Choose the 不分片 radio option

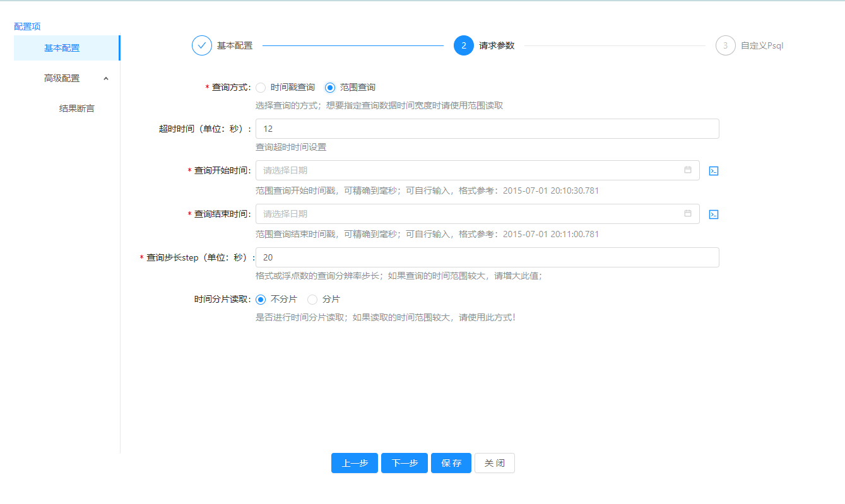pos(261,300)
